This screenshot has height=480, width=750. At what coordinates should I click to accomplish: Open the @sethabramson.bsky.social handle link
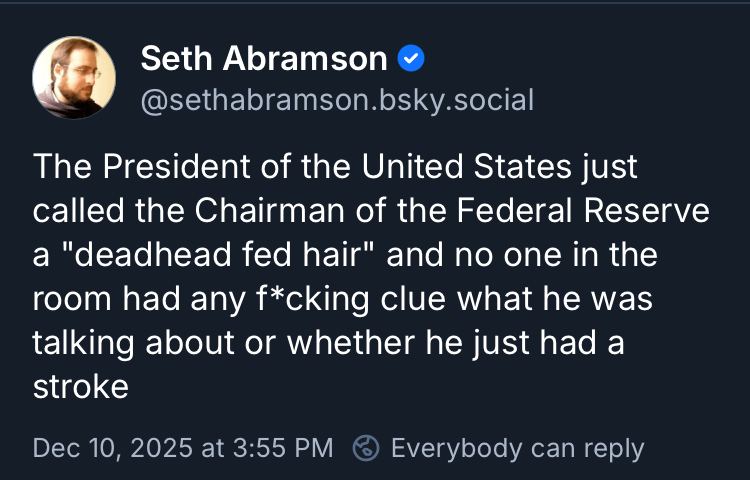(337, 100)
